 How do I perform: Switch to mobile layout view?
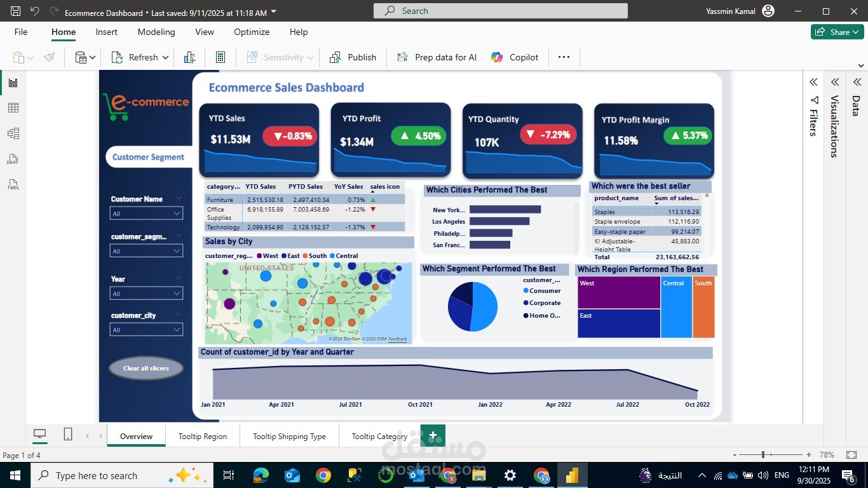point(67,435)
